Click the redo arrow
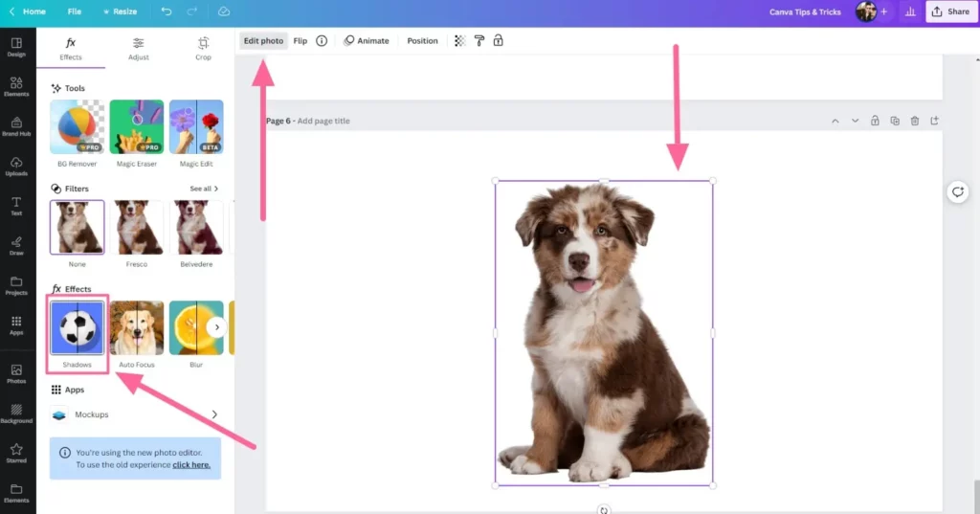 click(x=192, y=11)
